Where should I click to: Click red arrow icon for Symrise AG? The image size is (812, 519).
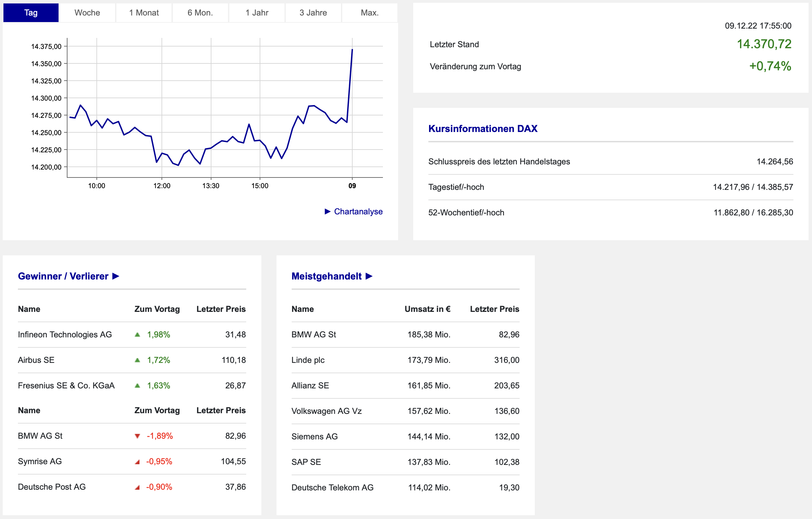(x=137, y=462)
